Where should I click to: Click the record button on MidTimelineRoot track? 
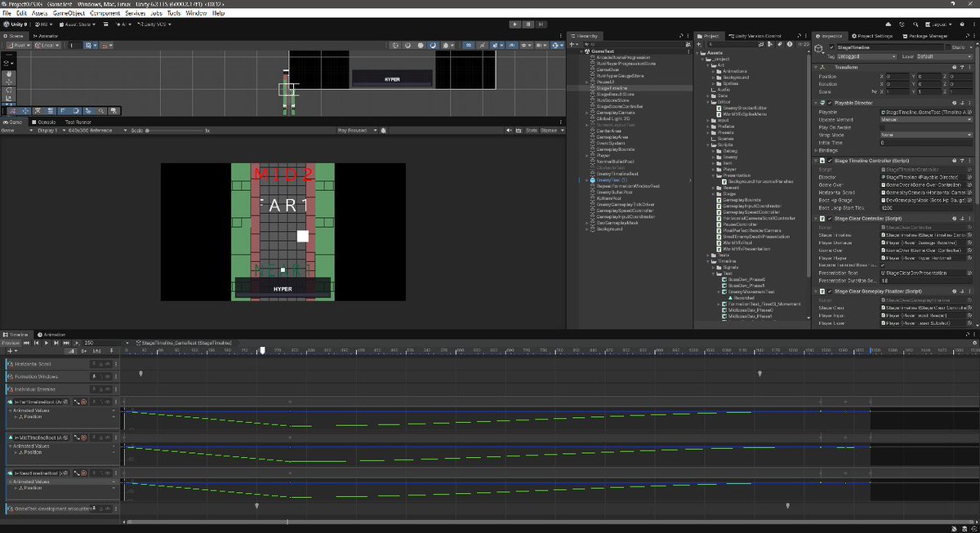(83, 438)
